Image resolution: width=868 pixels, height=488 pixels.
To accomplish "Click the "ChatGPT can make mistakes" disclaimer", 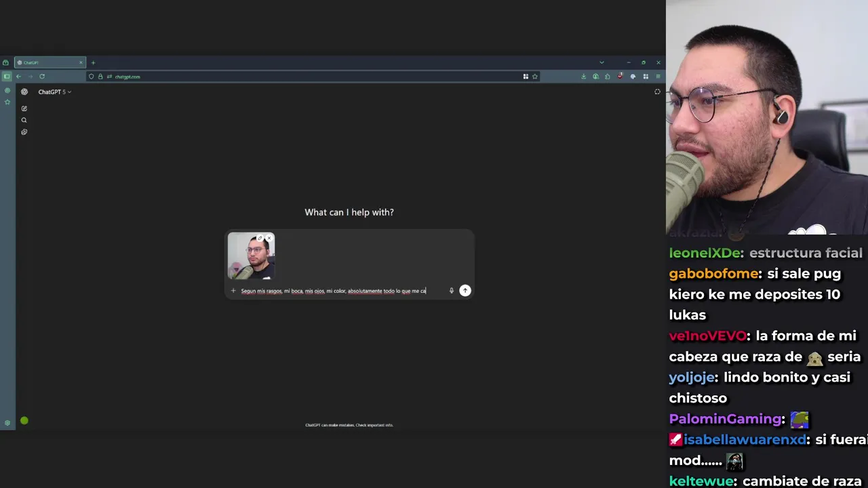I will point(349,425).
